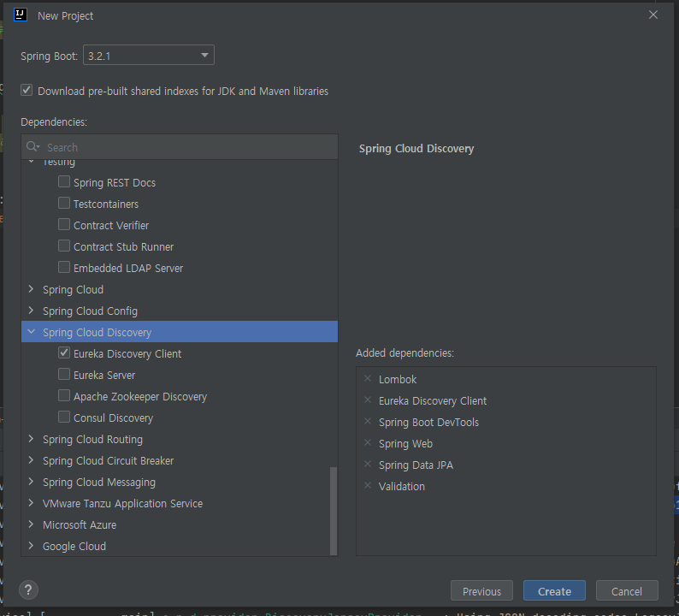
Task: Expand the Spring Cloud Config group
Action: 31,311
